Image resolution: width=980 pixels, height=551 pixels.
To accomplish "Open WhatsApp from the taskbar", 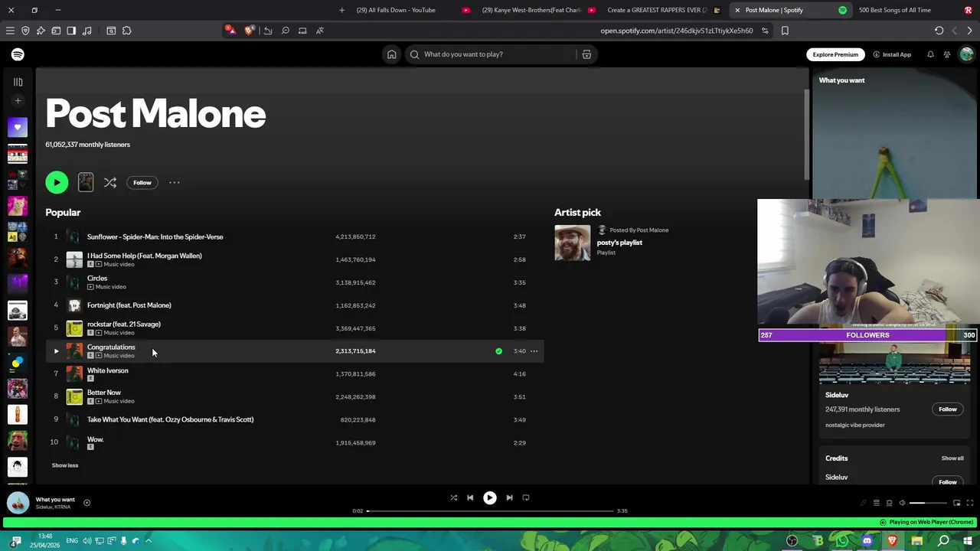I will coord(842,541).
